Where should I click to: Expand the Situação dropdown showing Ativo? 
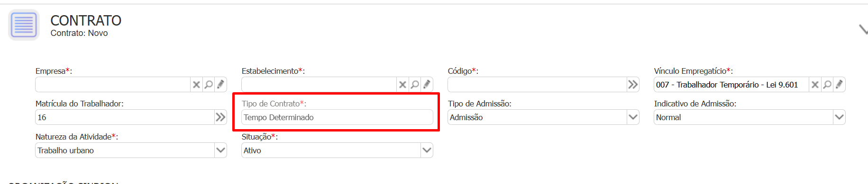427,150
